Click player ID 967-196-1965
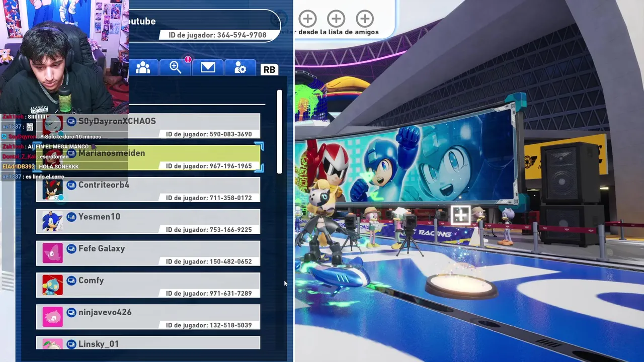This screenshot has width=644, height=362. (209, 166)
